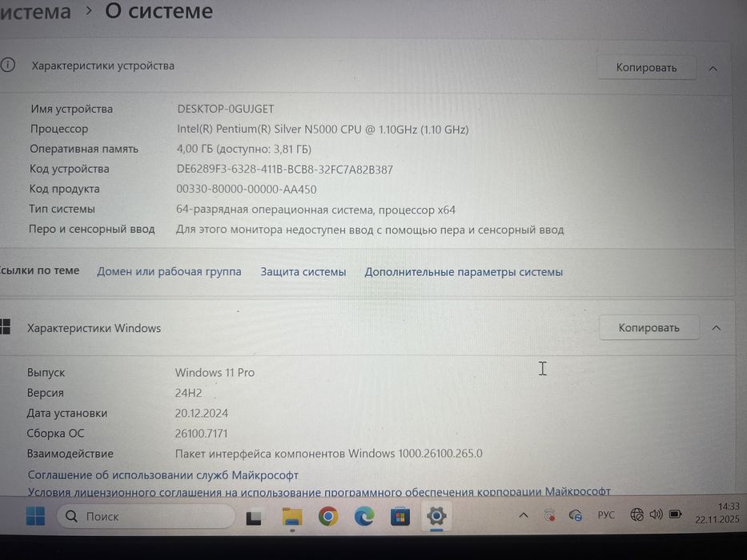Select device ID DE6289F3-6328-411B-BCB8-32FC7A82B387
Screen dimensions: 747x560
(284, 170)
